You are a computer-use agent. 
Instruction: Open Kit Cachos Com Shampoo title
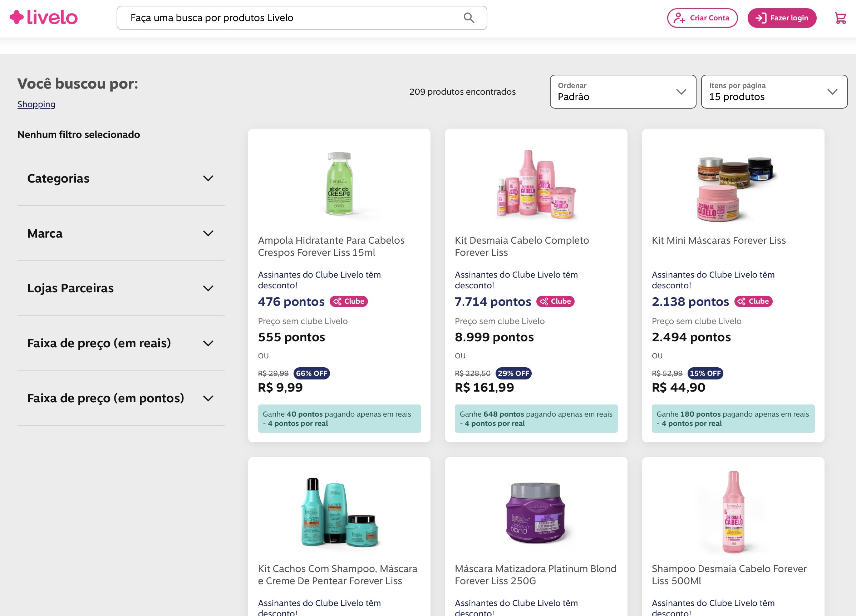[x=338, y=575]
